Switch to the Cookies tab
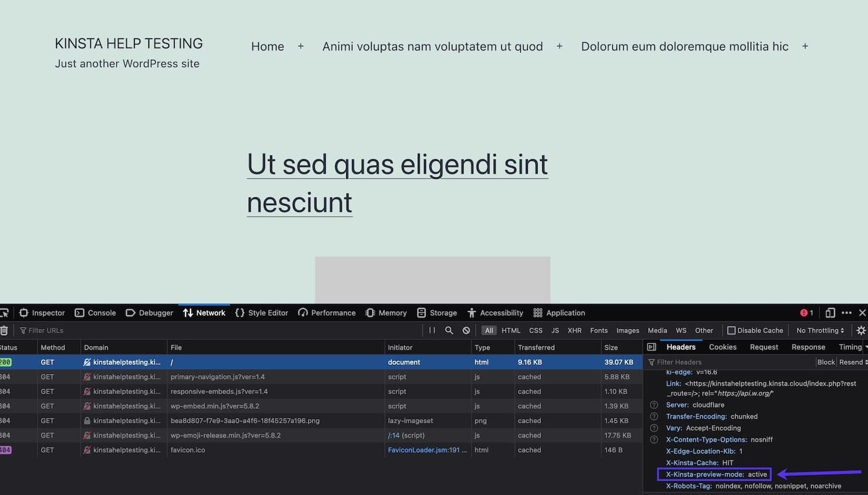Image resolution: width=868 pixels, height=495 pixels. point(722,347)
